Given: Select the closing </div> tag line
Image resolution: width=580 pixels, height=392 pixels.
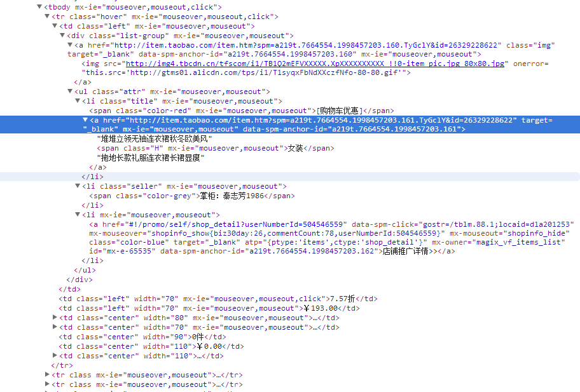Looking at the screenshot, I should coord(79,280).
